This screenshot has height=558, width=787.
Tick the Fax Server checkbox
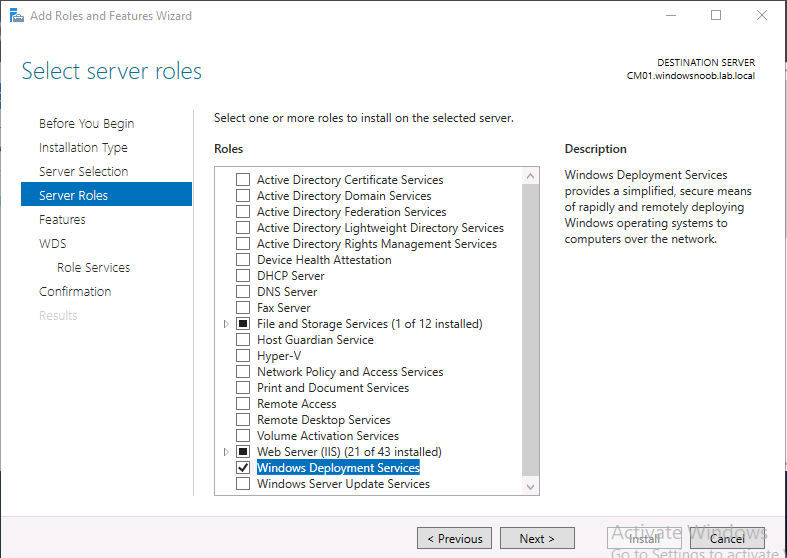click(x=243, y=308)
